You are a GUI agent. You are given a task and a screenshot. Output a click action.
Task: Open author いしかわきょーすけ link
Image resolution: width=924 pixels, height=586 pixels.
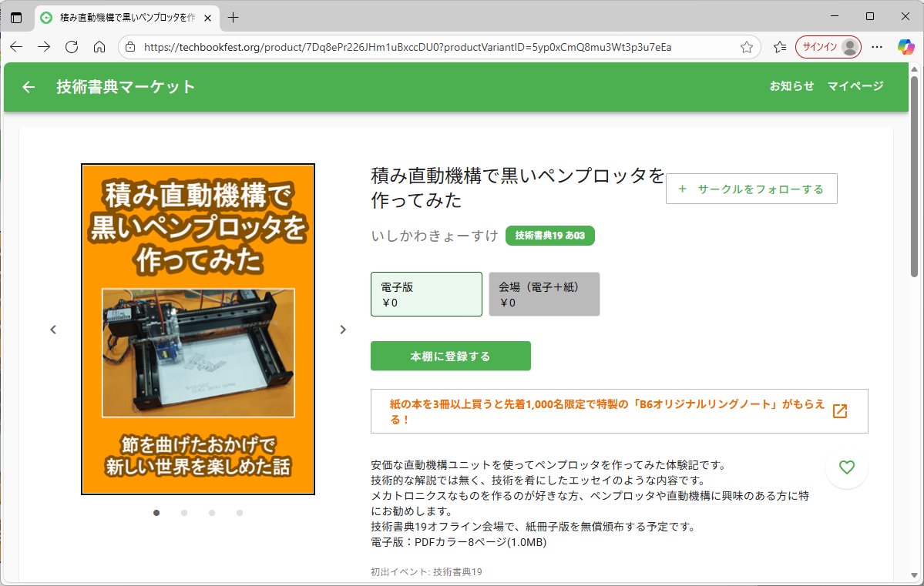[435, 236]
